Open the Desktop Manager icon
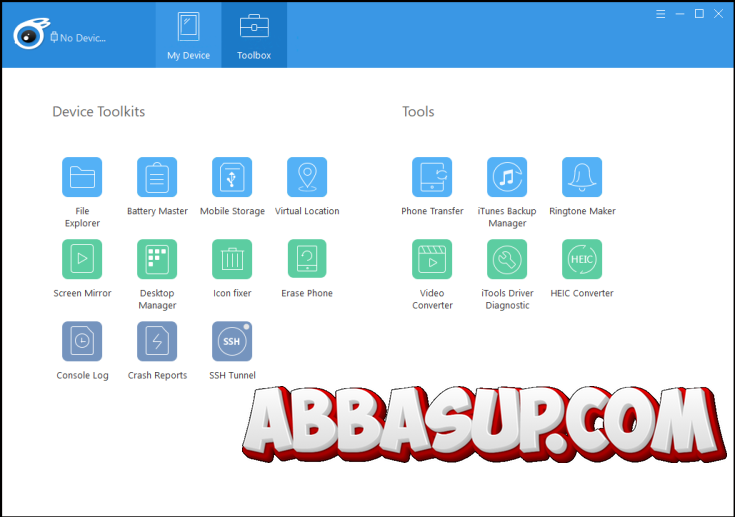This screenshot has height=517, width=735. pos(157,259)
